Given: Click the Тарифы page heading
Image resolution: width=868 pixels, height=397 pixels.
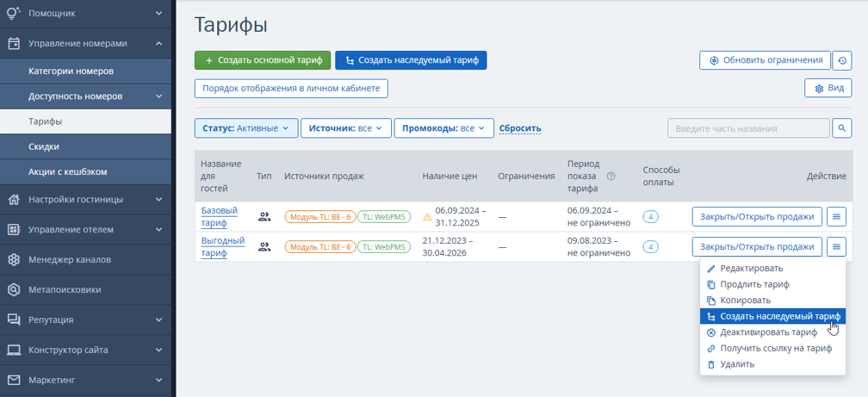Looking at the screenshot, I should point(232,25).
